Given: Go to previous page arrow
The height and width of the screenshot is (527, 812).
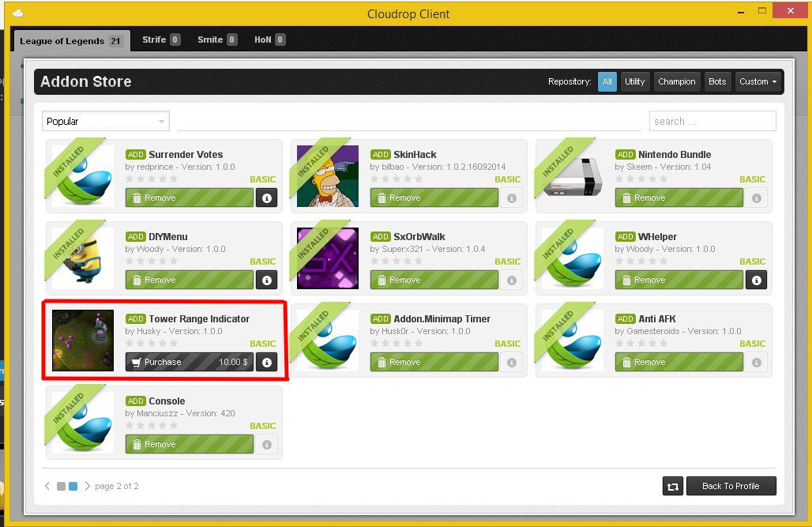Looking at the screenshot, I should click(x=47, y=486).
